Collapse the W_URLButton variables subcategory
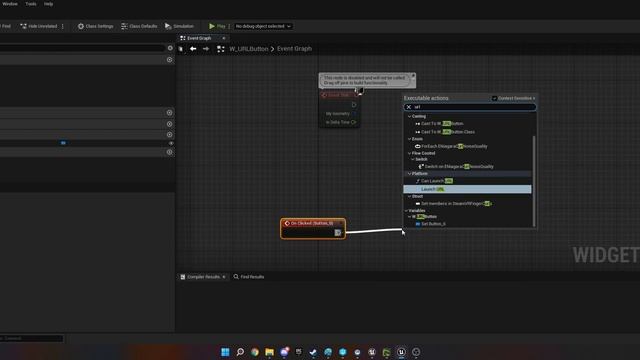The width and height of the screenshot is (640, 360). click(409, 217)
